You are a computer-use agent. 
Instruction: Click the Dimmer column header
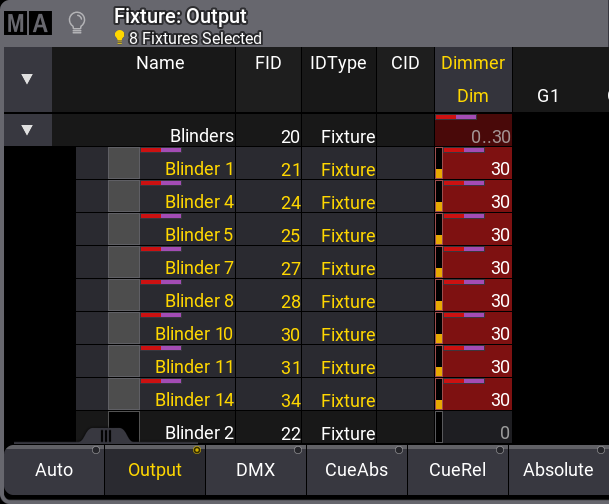click(473, 63)
